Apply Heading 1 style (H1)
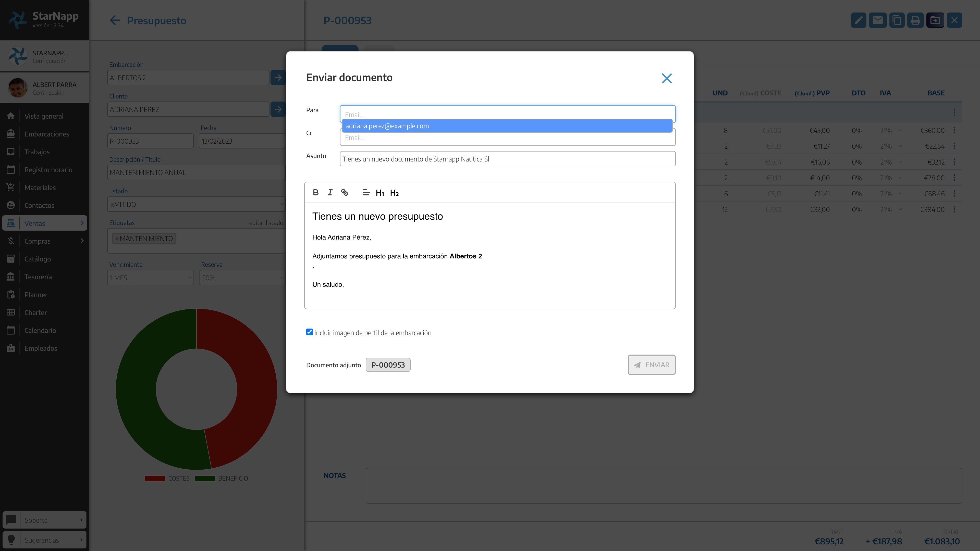The image size is (980, 551). tap(380, 193)
